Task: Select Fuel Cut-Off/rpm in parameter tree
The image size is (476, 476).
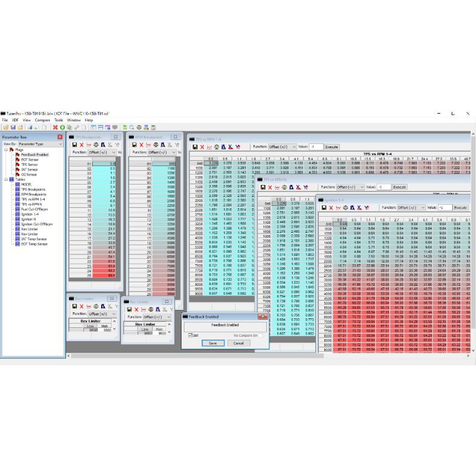Action: coord(34,209)
